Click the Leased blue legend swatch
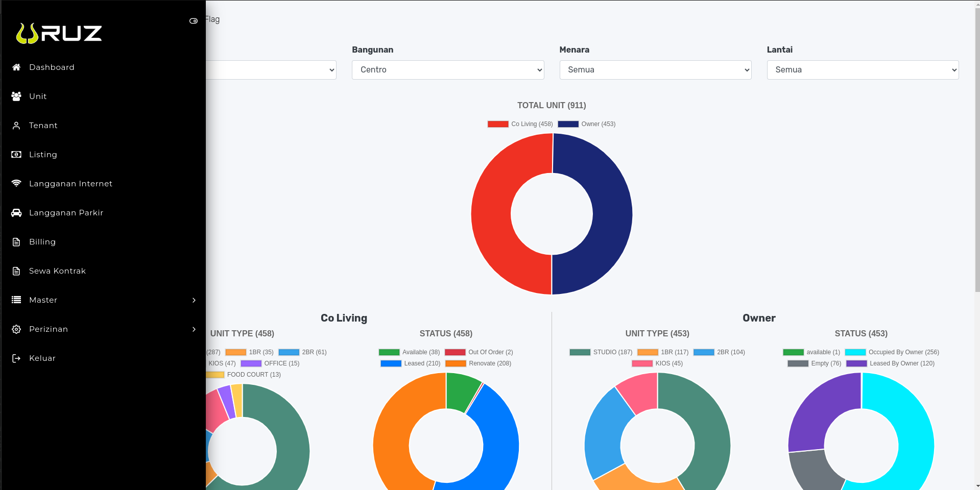 391,363
